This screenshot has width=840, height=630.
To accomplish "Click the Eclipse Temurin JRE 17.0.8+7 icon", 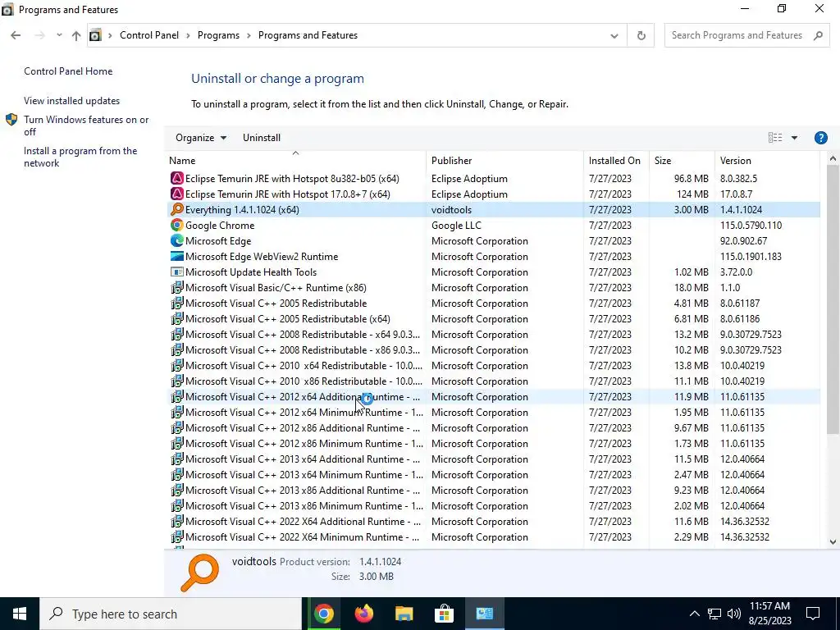I will coord(177,194).
